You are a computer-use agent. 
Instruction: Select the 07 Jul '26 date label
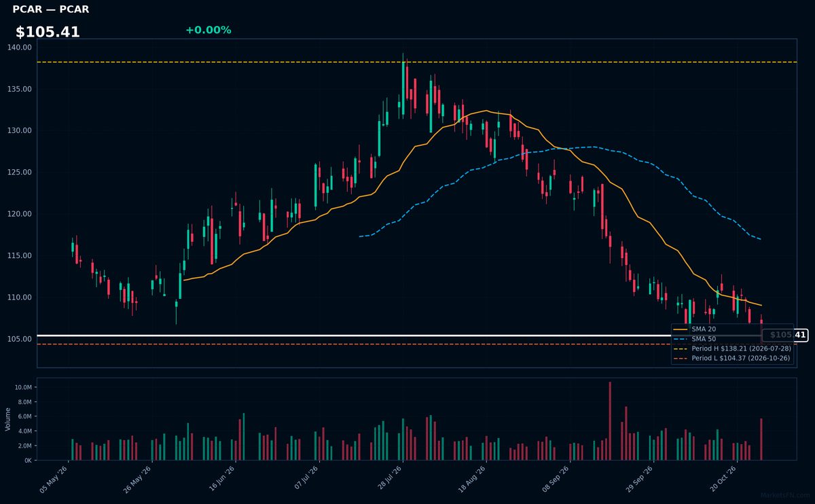click(x=306, y=480)
